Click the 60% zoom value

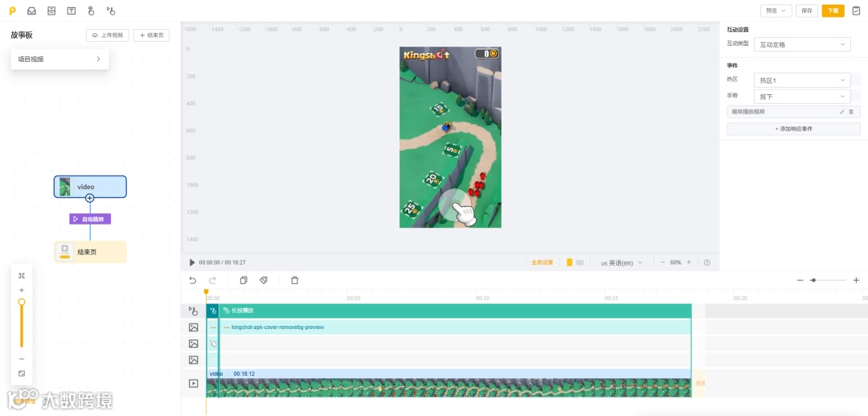point(676,262)
